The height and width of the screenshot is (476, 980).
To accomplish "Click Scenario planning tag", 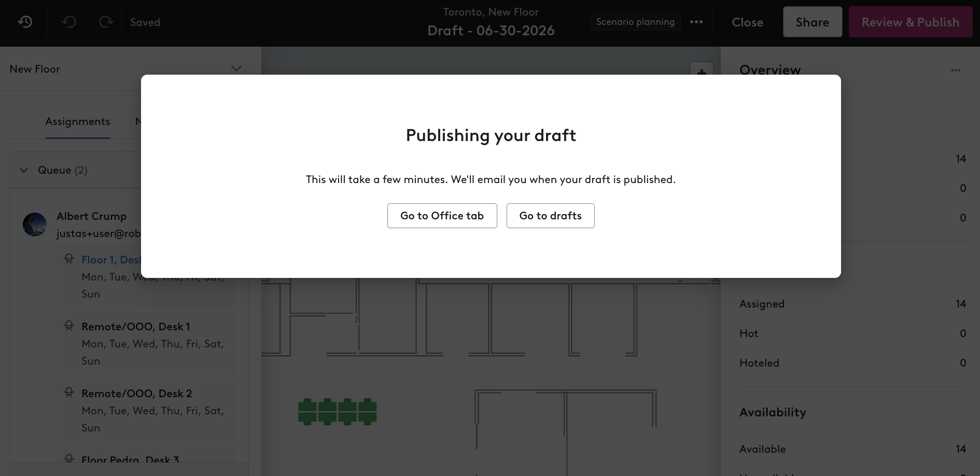I will (635, 22).
